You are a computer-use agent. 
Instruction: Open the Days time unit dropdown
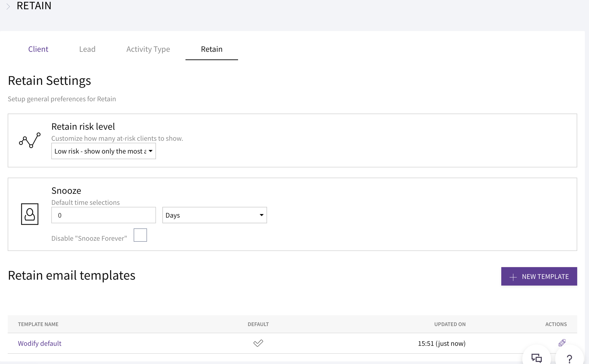tap(215, 215)
